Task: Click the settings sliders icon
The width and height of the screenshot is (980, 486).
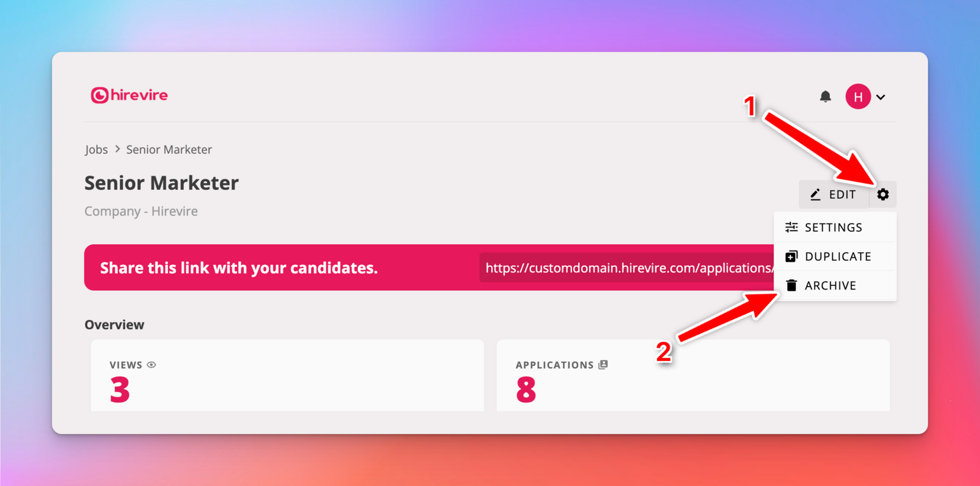Action: pos(791,228)
